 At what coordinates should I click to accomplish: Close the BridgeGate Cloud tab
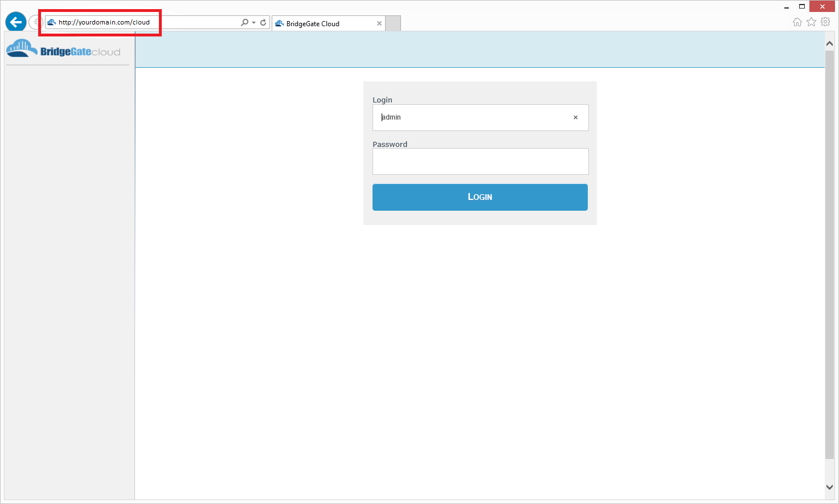click(379, 23)
